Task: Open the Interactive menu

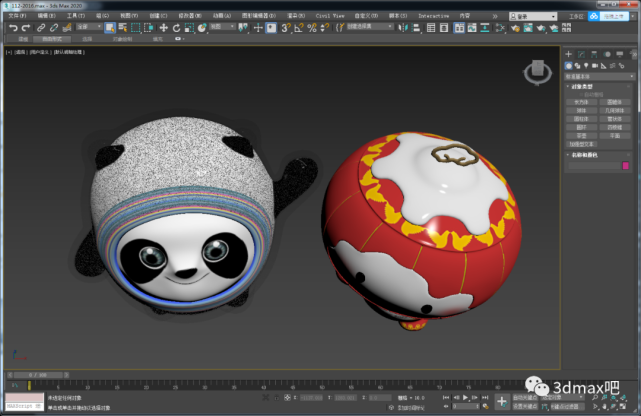Action: [x=433, y=16]
